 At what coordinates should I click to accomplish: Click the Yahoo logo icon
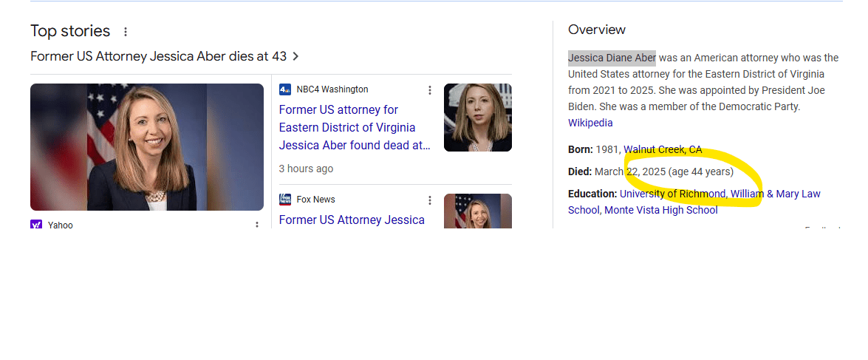[36, 225]
